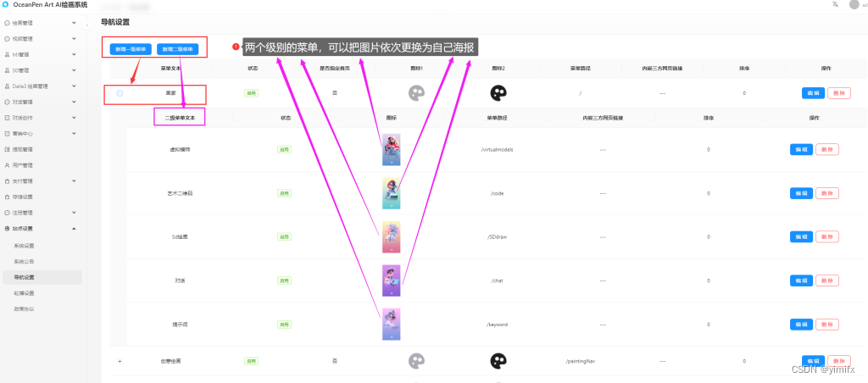The width and height of the screenshot is (868, 383).
Task: Click the poster thumbnail in /virtualmodels row
Action: (392, 149)
